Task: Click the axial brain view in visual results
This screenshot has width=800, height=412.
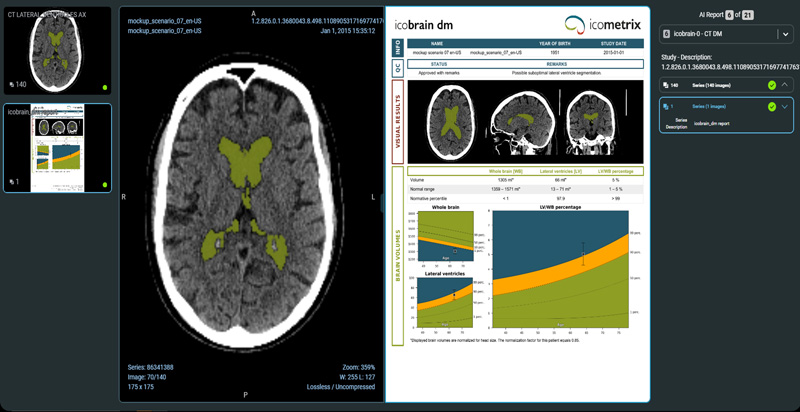Action: coord(451,120)
